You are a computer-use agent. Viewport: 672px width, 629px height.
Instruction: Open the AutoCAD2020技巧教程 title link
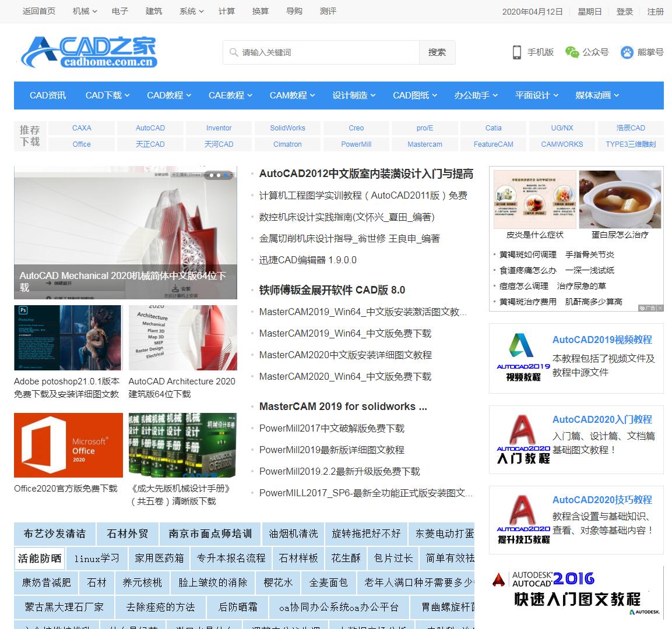point(602,500)
